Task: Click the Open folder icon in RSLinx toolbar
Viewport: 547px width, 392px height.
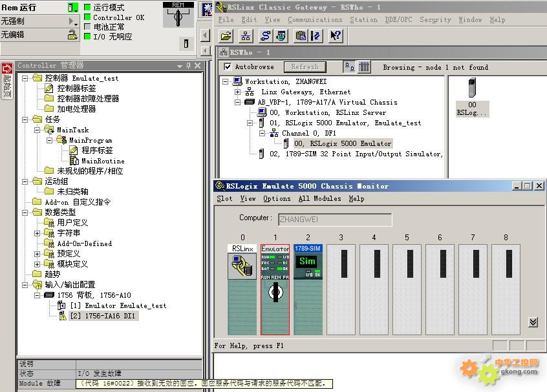Action: [x=226, y=36]
